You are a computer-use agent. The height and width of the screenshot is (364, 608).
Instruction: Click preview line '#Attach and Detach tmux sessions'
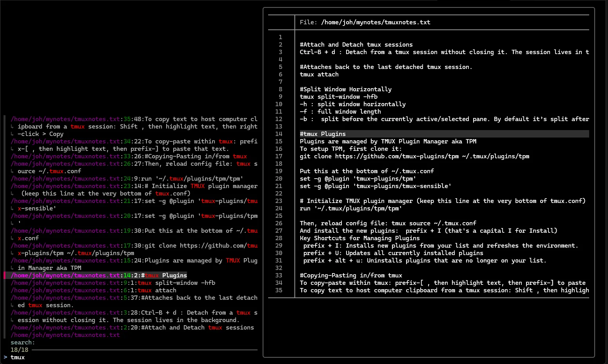tap(356, 45)
